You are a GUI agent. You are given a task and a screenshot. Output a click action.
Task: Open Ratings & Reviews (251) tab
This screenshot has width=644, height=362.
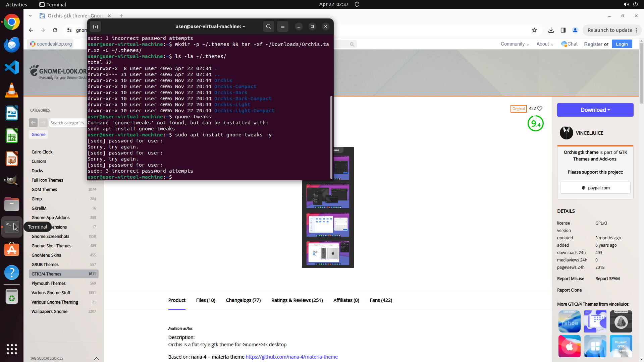click(297, 300)
